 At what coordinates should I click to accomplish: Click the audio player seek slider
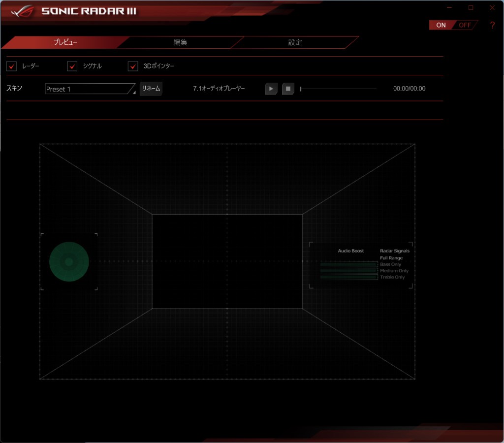338,89
